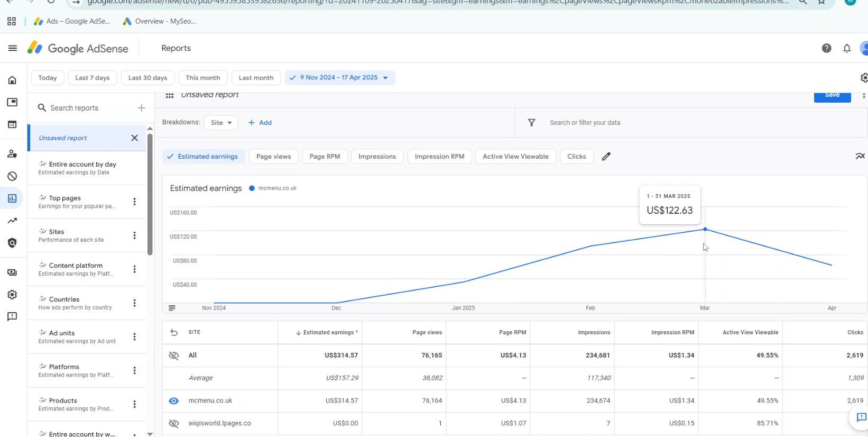
Task: Open Products report options menu
Action: click(134, 404)
